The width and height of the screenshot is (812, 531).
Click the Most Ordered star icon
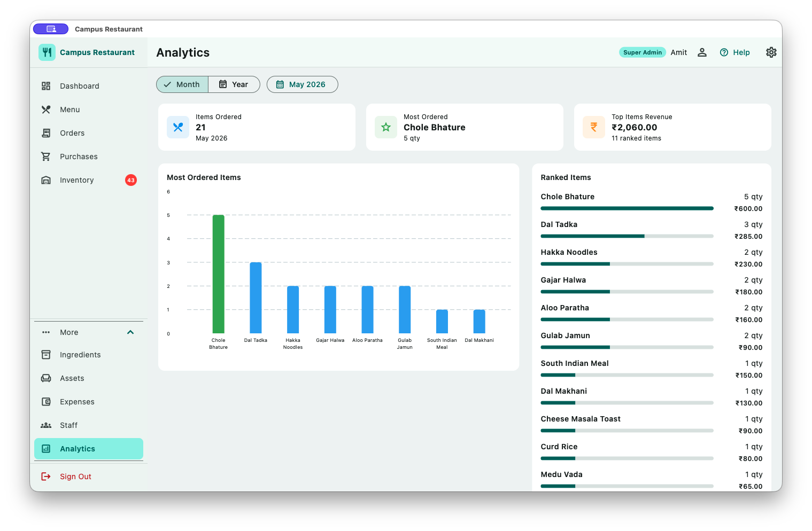[x=386, y=127]
